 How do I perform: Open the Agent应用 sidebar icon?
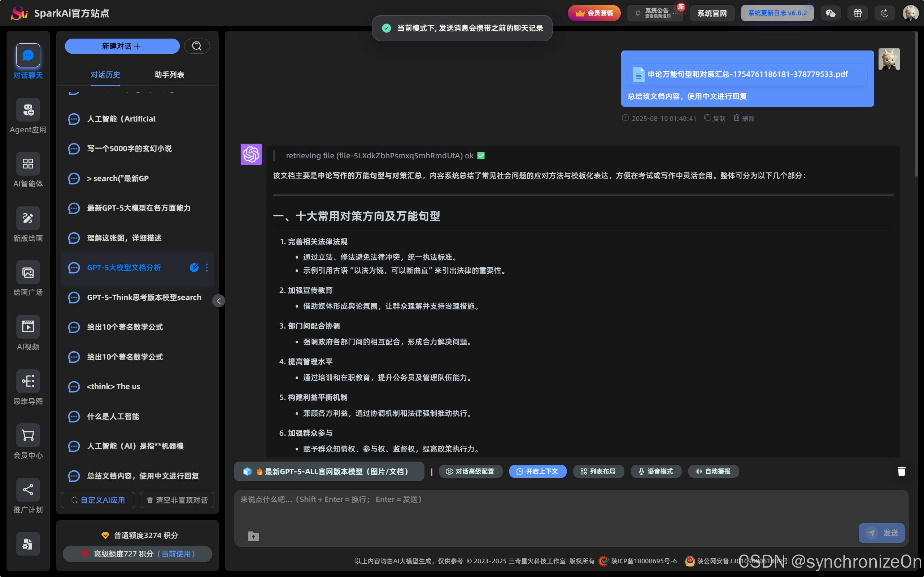coord(28,110)
